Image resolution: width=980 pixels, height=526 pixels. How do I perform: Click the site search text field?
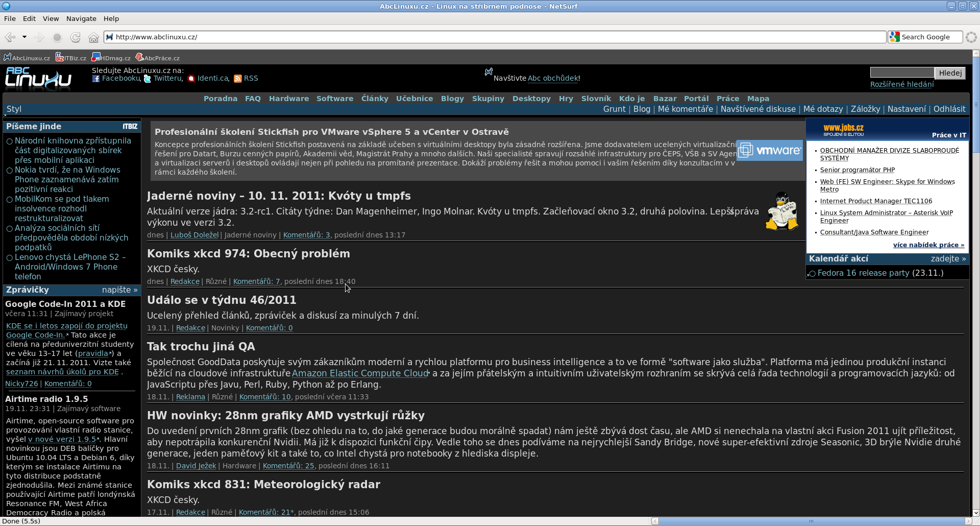click(x=902, y=73)
